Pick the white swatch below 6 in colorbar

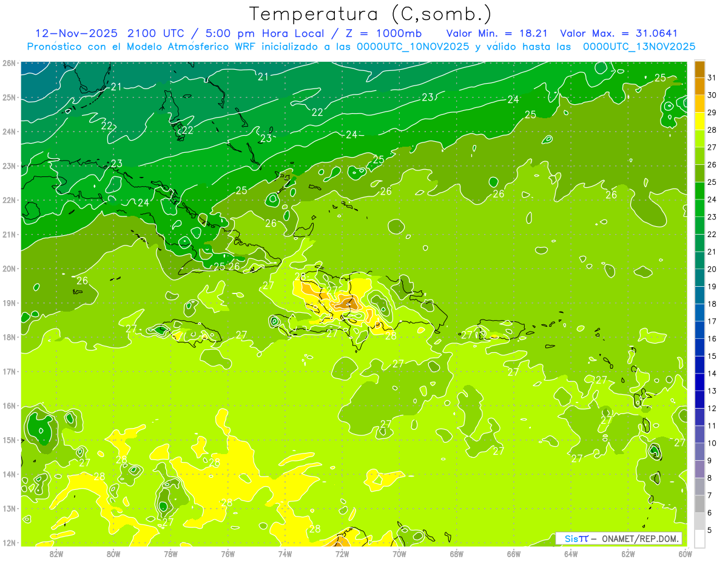699,538
